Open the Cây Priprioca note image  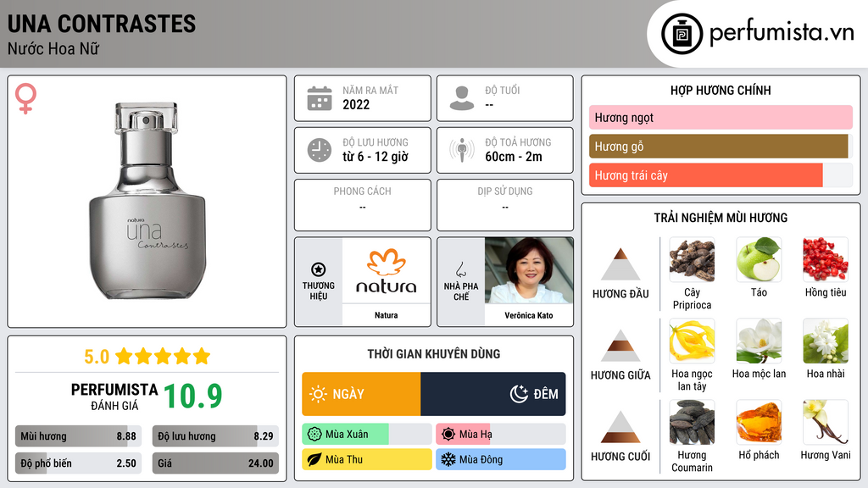coord(692,259)
